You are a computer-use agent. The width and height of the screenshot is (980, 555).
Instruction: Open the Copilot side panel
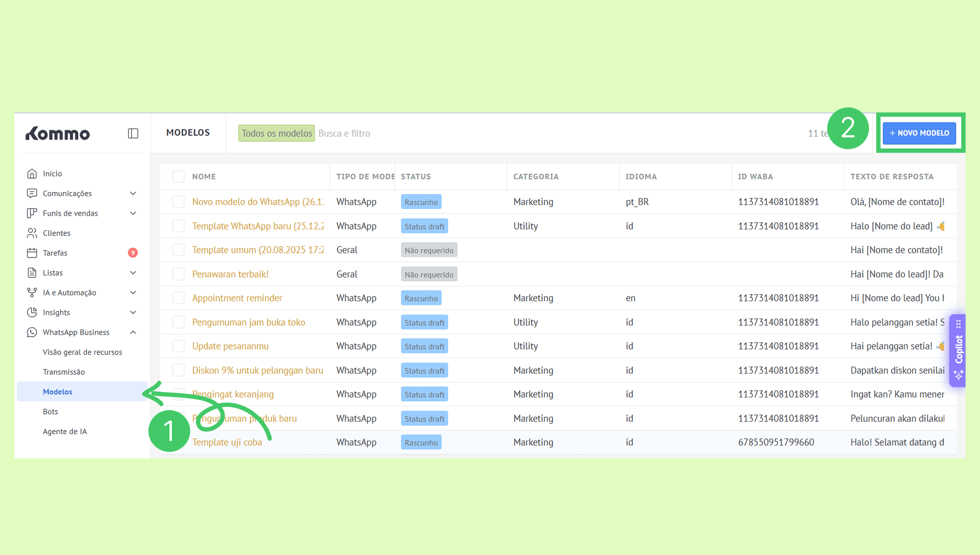[958, 350]
